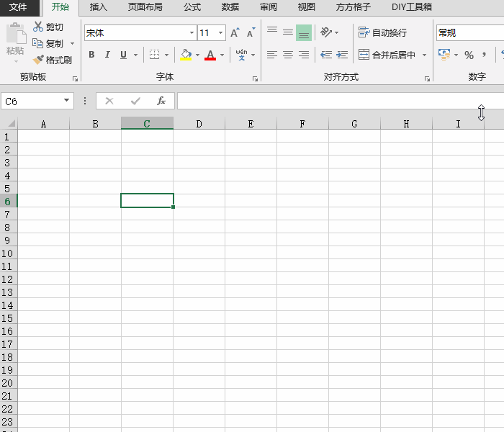Apply percent style
This screenshot has height=432, width=504.
click(x=469, y=55)
